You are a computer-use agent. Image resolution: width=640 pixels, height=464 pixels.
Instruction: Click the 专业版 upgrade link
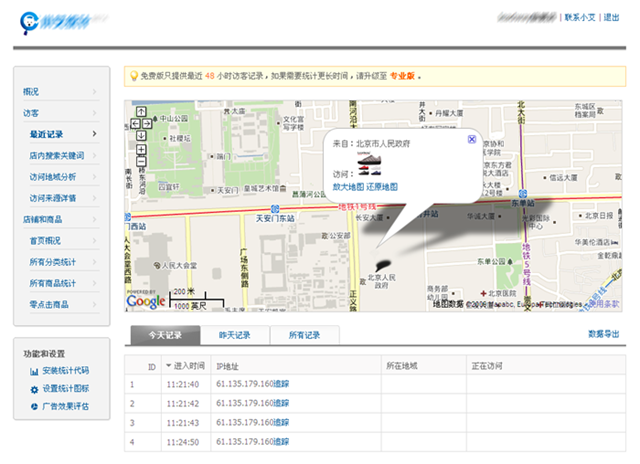[403, 76]
